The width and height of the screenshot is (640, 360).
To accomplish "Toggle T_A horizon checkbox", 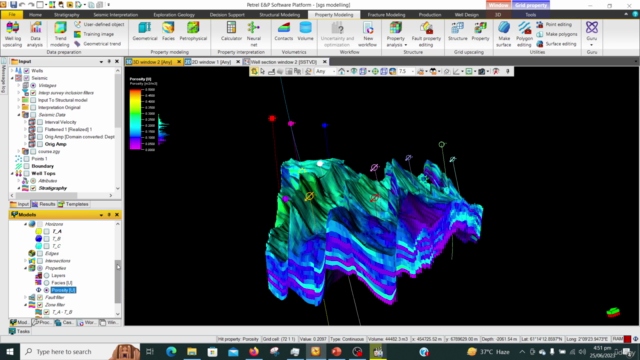I will coord(47,231).
